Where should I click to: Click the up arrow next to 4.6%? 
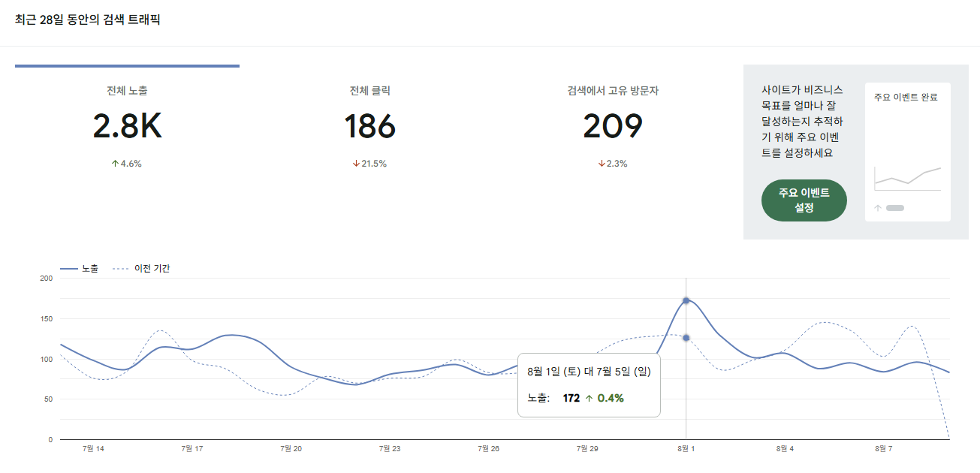[115, 164]
